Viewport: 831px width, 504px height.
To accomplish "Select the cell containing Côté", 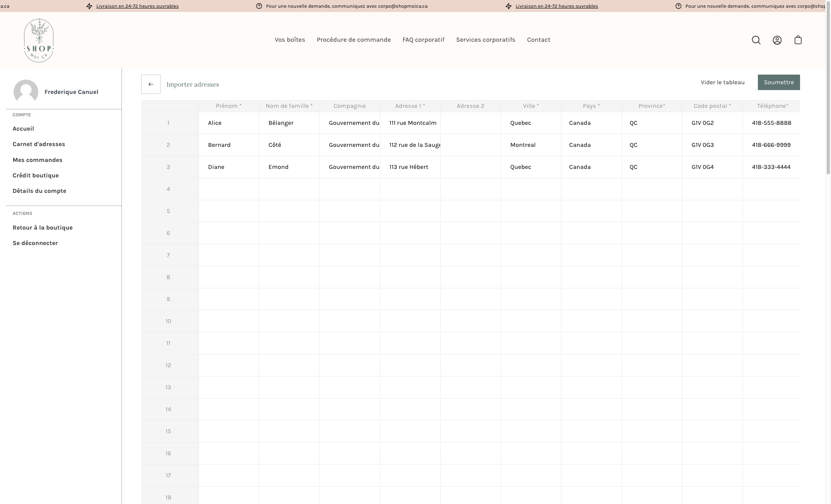I will click(x=289, y=145).
